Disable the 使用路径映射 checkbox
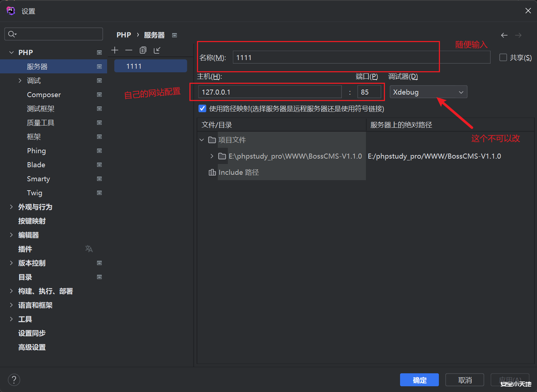Screen dimensions: 537x392 [202, 108]
